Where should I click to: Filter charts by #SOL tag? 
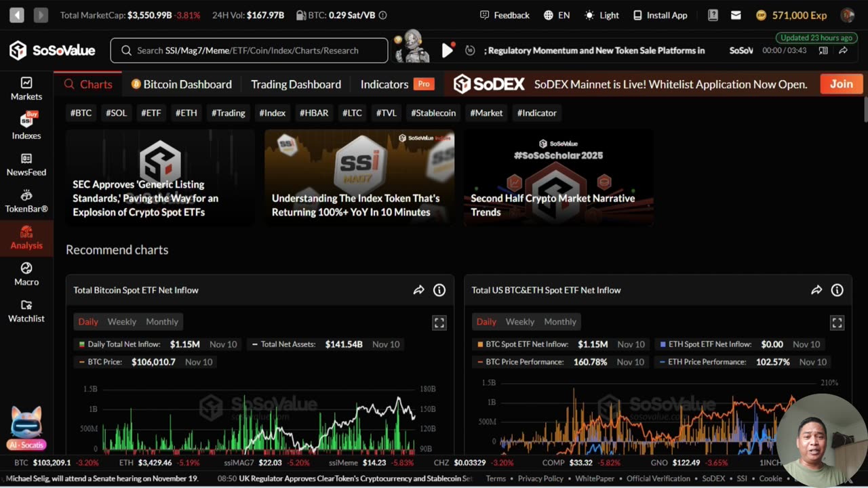tap(116, 113)
